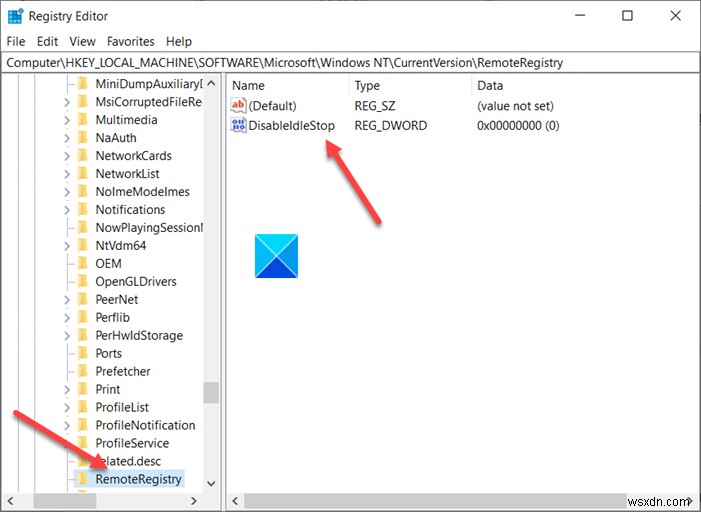
Task: Select the (Default) string value icon
Action: [238, 106]
